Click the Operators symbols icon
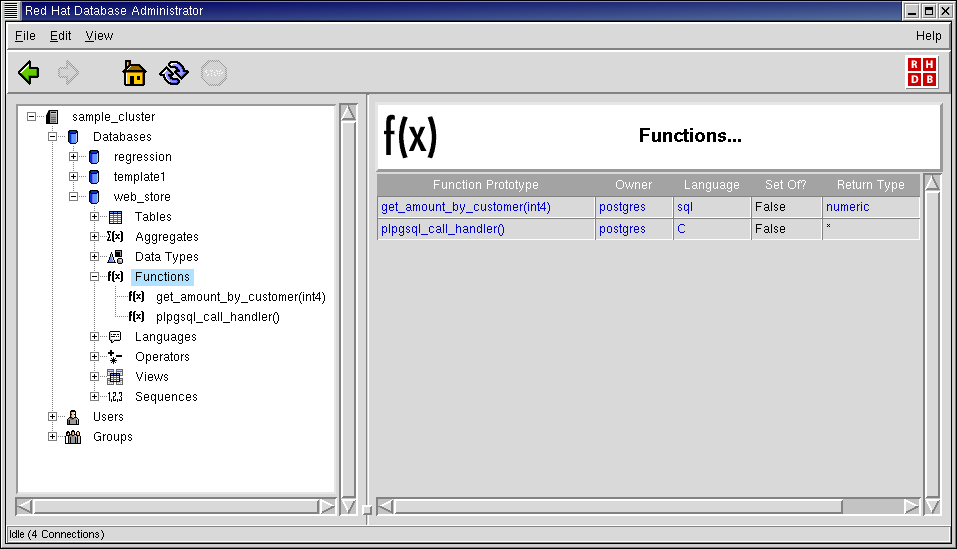957x549 pixels. [x=115, y=357]
